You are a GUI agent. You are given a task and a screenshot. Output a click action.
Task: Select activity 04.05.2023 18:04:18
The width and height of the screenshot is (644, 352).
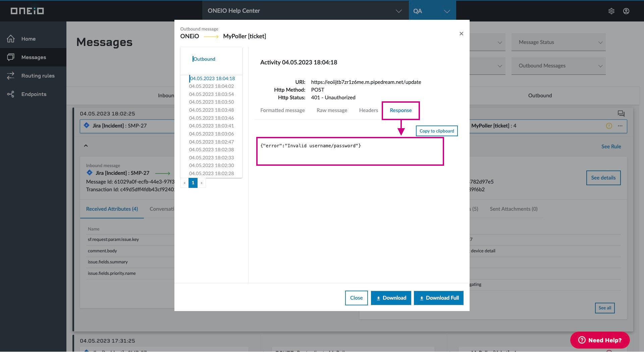(212, 79)
